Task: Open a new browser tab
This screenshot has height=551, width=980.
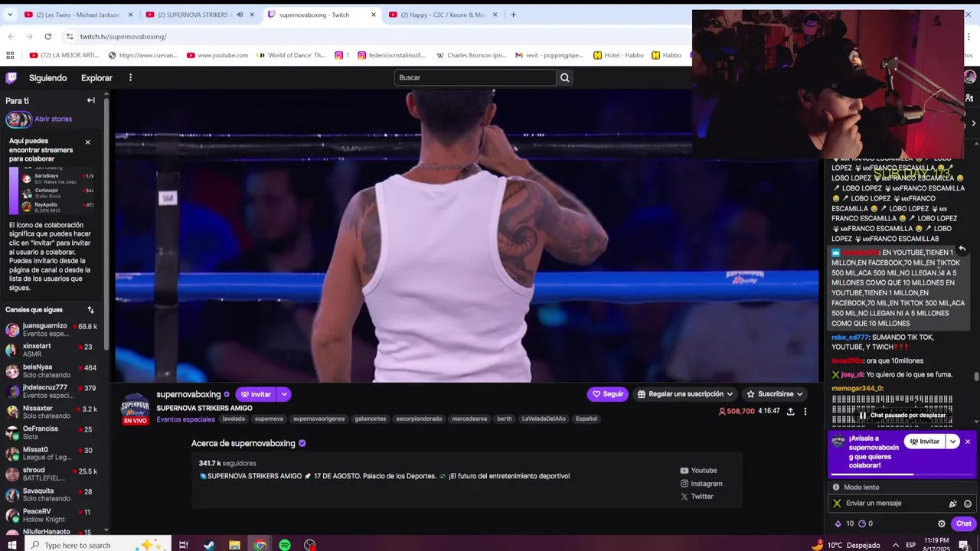Action: 513,15
